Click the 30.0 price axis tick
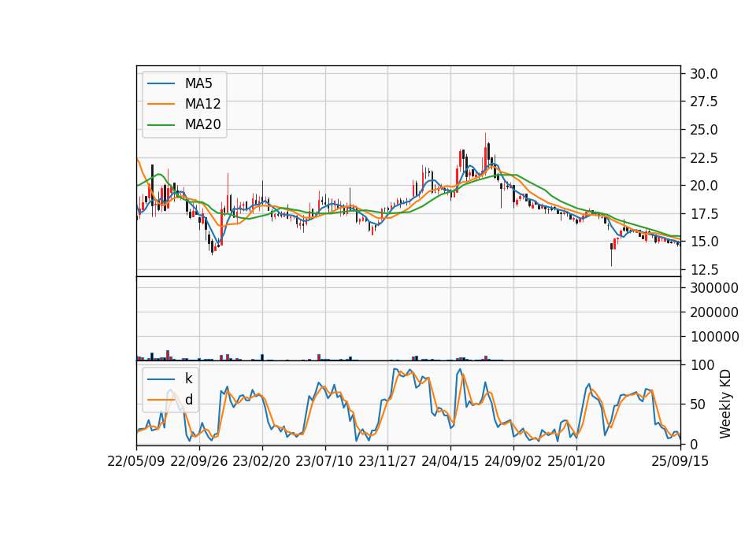The width and height of the screenshot is (756, 543). [x=704, y=74]
